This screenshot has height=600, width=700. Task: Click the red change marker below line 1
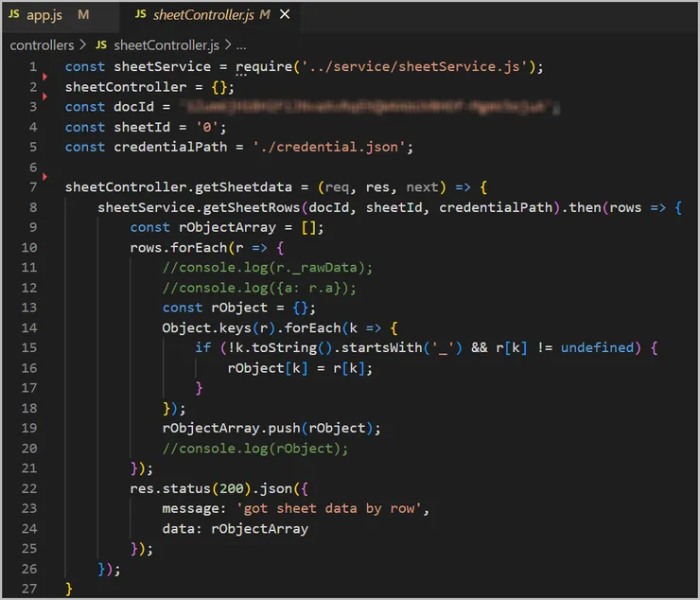[44, 77]
